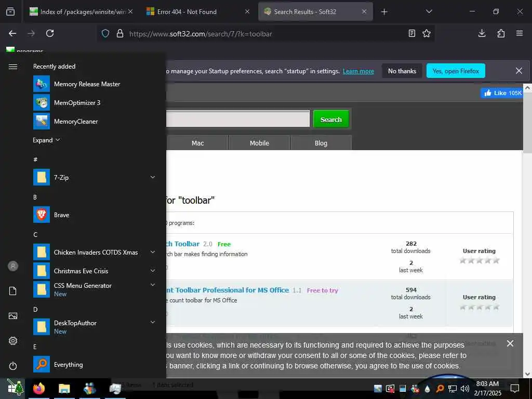
Task: Click No thanks button
Action: (402, 71)
